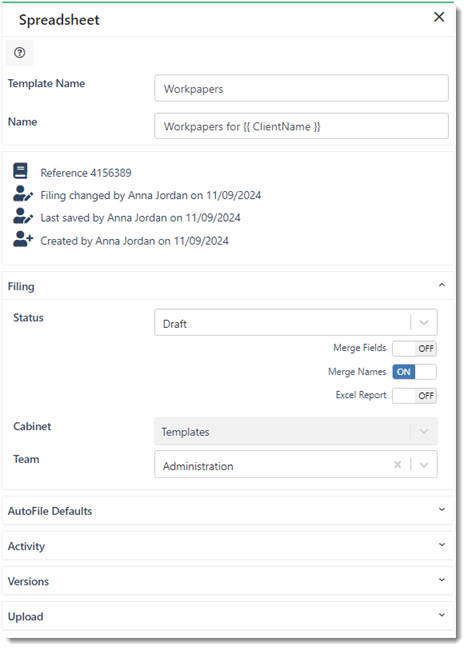Enable the Merge Fields toggle

point(414,349)
